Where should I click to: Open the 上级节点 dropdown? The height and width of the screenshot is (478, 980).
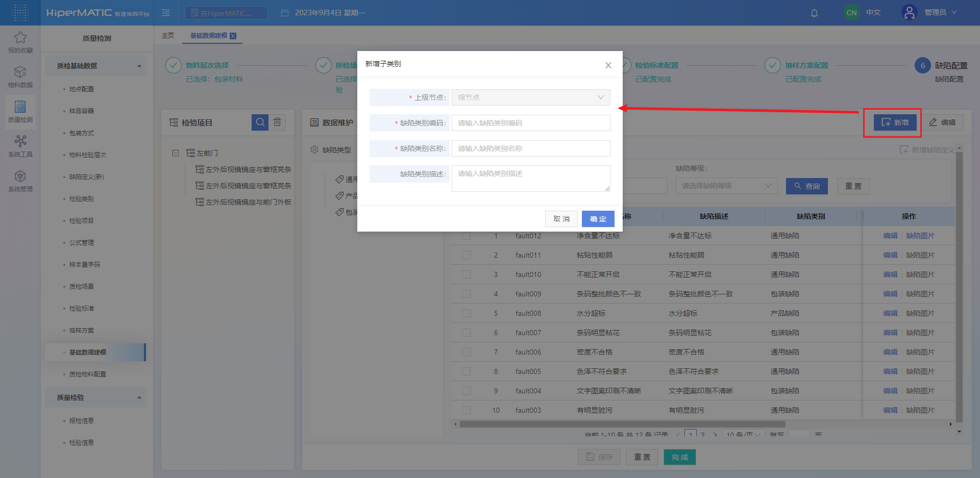[x=531, y=97]
